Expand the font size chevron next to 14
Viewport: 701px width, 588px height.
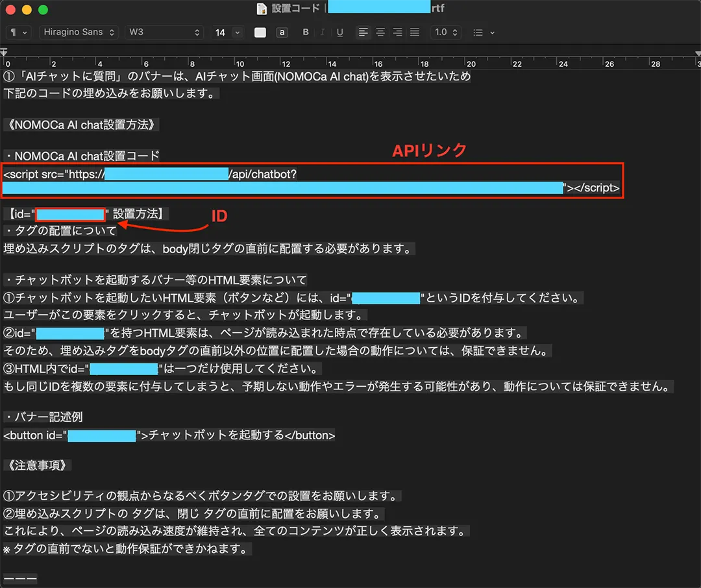click(238, 32)
